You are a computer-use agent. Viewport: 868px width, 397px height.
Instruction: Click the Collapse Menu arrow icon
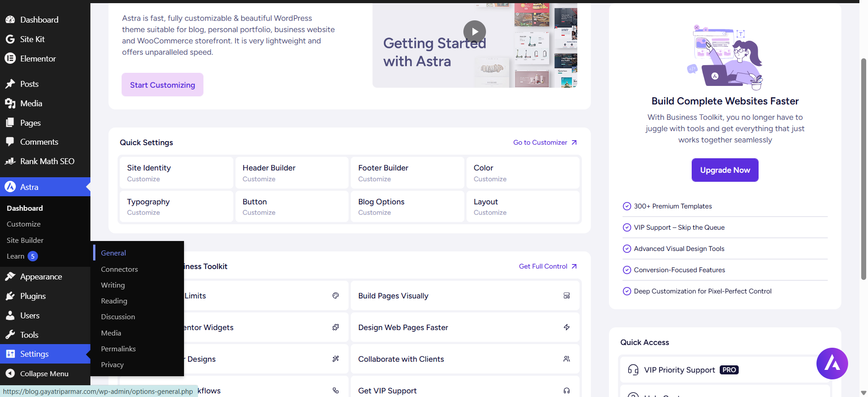click(10, 373)
